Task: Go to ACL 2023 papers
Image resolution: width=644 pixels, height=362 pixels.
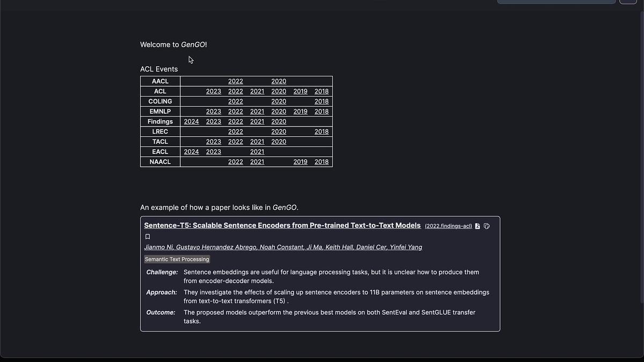Action: [x=214, y=91]
